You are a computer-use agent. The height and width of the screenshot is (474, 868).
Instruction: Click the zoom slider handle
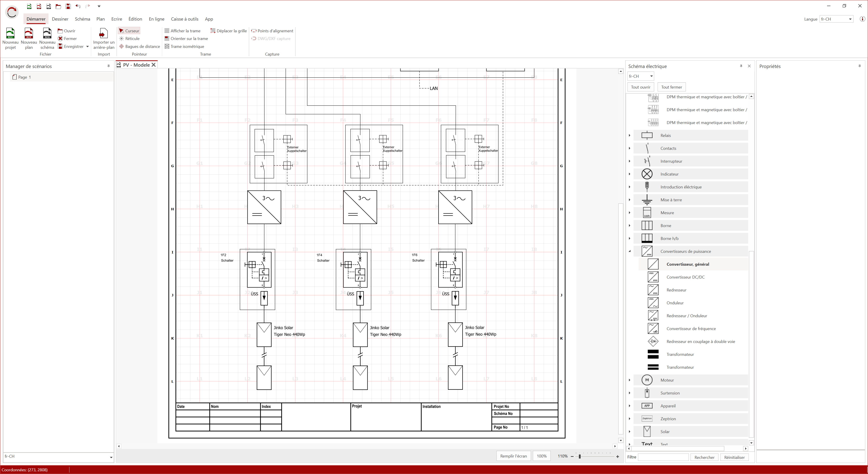(x=580, y=457)
